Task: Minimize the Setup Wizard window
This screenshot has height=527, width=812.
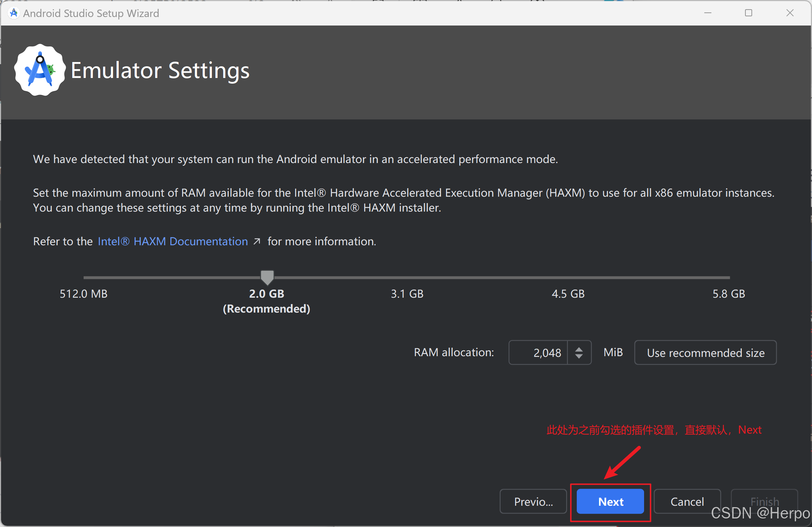Action: [x=708, y=13]
